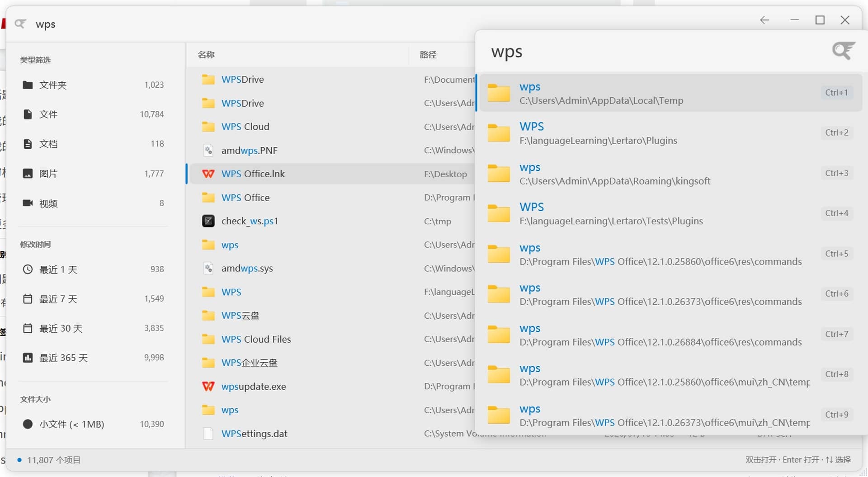Select 最近 365 天 time filter
Screen dimensions: 868x477
pos(93,358)
